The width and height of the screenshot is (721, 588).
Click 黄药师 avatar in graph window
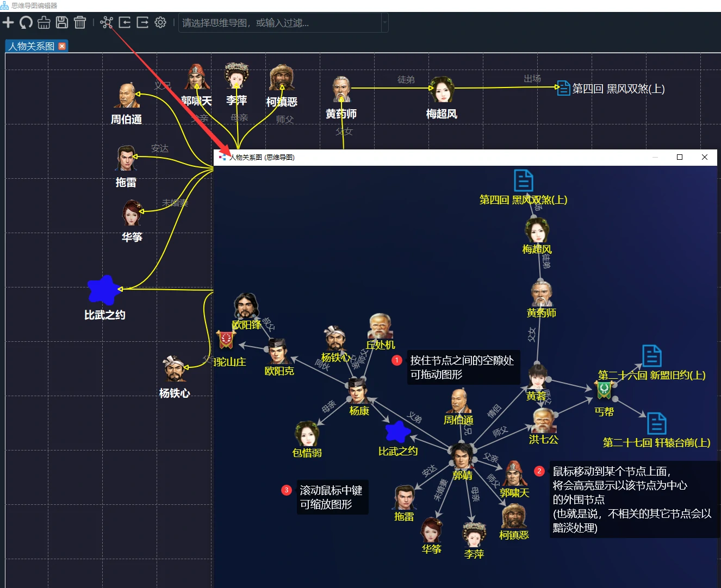click(542, 293)
